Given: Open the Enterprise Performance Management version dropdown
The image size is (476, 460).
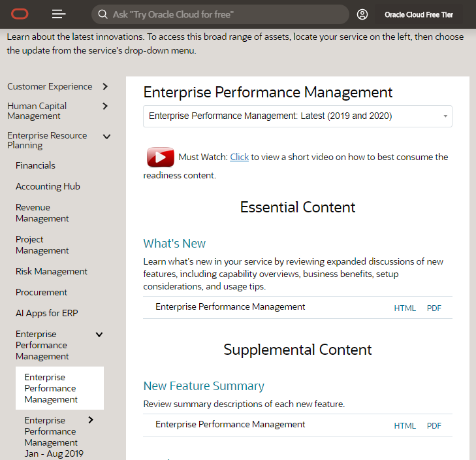Looking at the screenshot, I should point(298,116).
